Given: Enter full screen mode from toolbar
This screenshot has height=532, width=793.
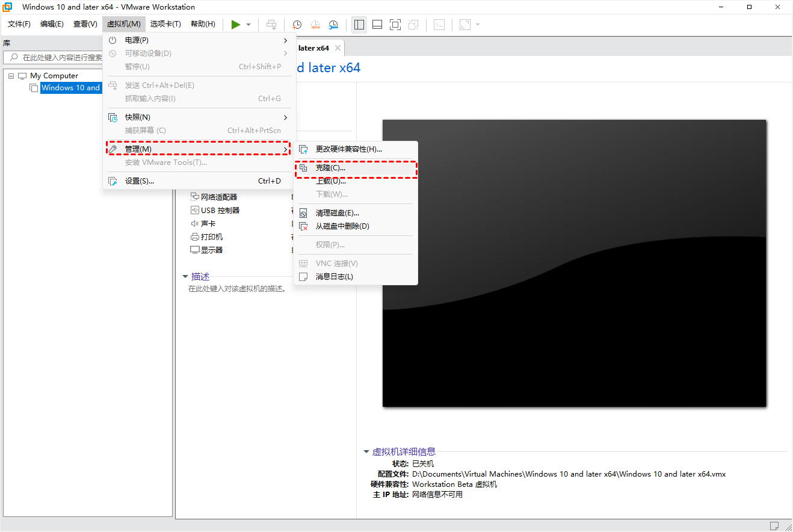Looking at the screenshot, I should point(395,25).
